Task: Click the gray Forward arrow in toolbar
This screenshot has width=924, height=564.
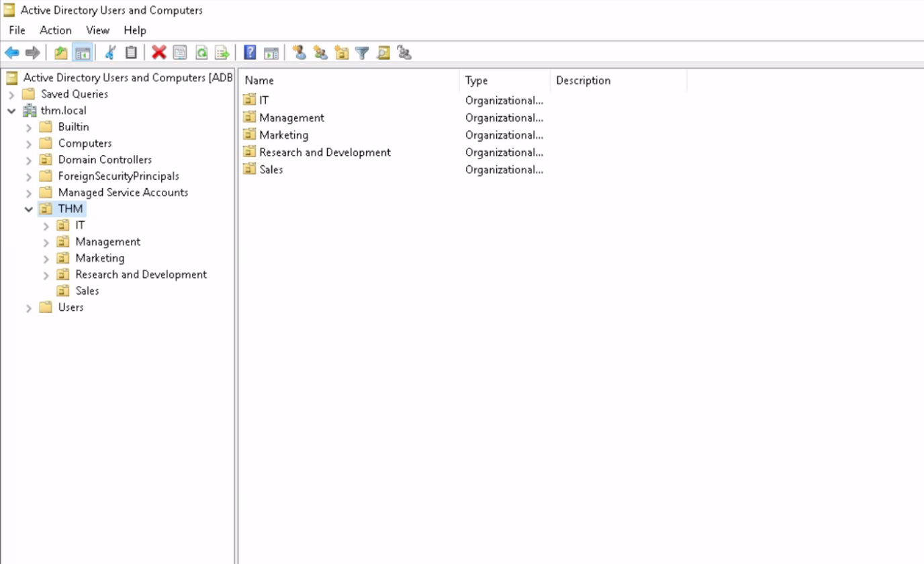Action: pyautogui.click(x=32, y=52)
